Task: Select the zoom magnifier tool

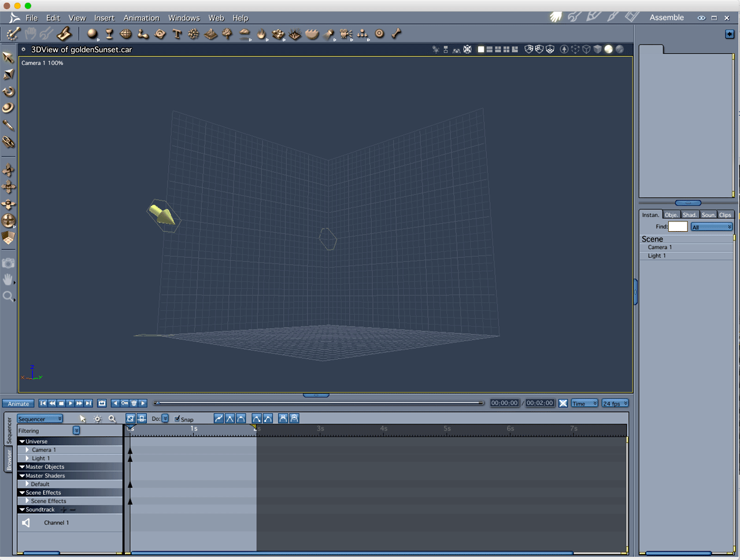Action: coord(8,296)
